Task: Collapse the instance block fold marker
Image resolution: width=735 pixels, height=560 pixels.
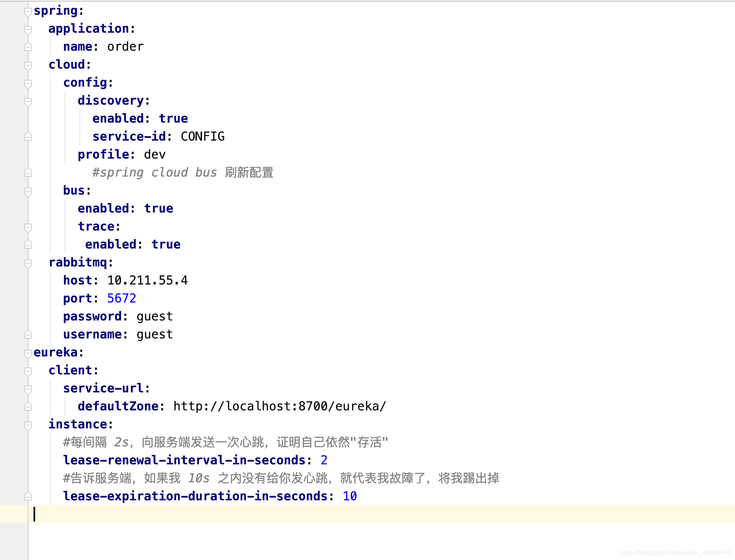Action: pos(28,425)
